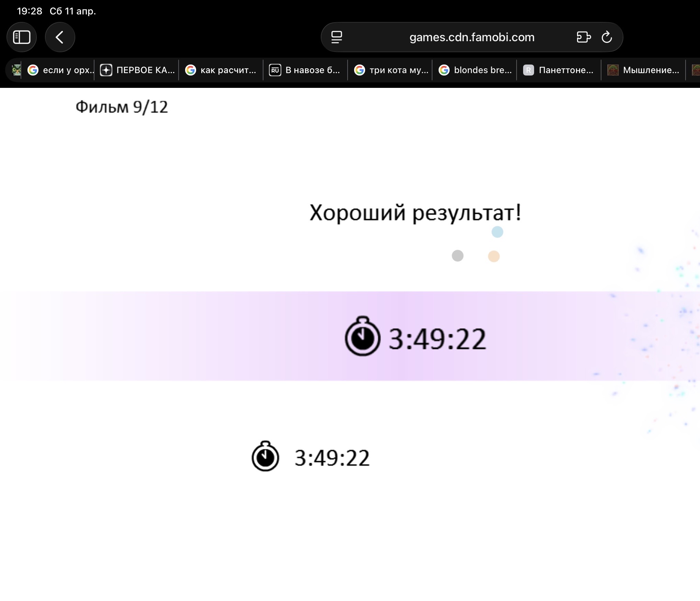700x601 pixels.
Task: Toggle the Safari sidebar button
Action: (22, 37)
